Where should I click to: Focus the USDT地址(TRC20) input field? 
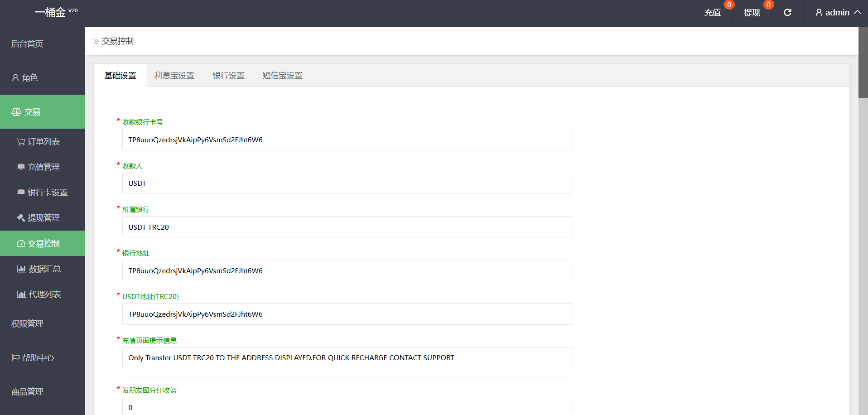click(347, 314)
